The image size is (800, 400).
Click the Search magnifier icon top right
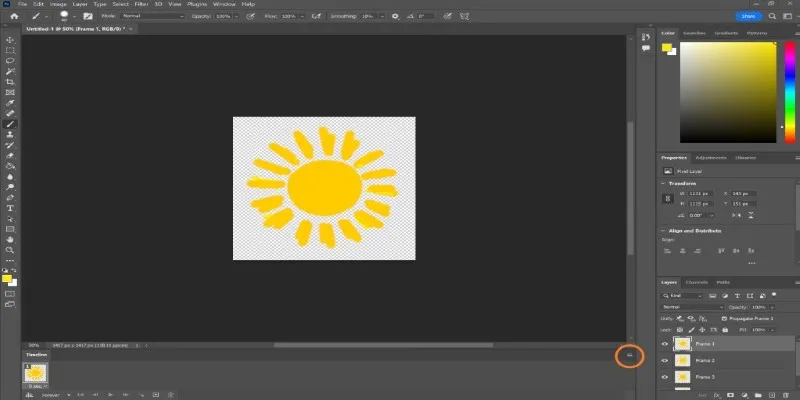pyautogui.click(x=772, y=16)
